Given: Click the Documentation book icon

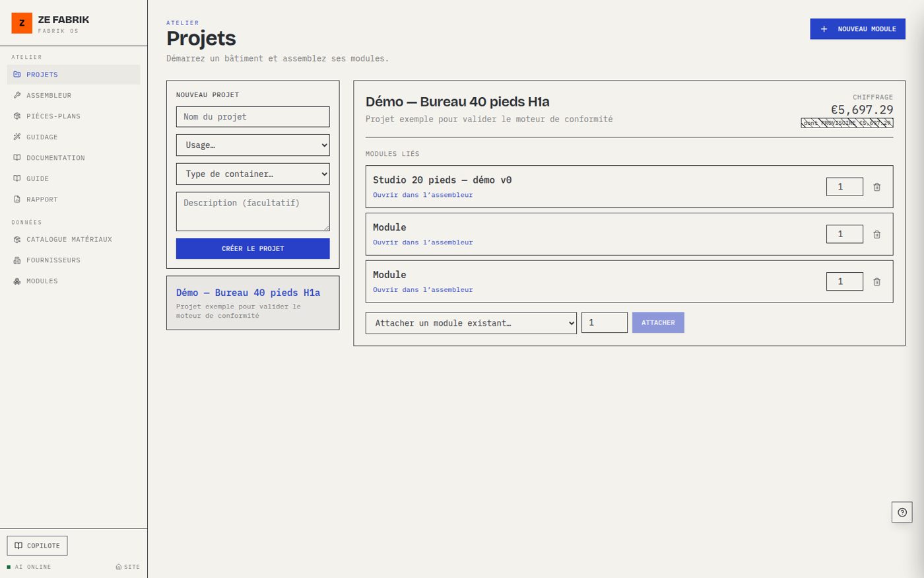Looking at the screenshot, I should coord(17,158).
